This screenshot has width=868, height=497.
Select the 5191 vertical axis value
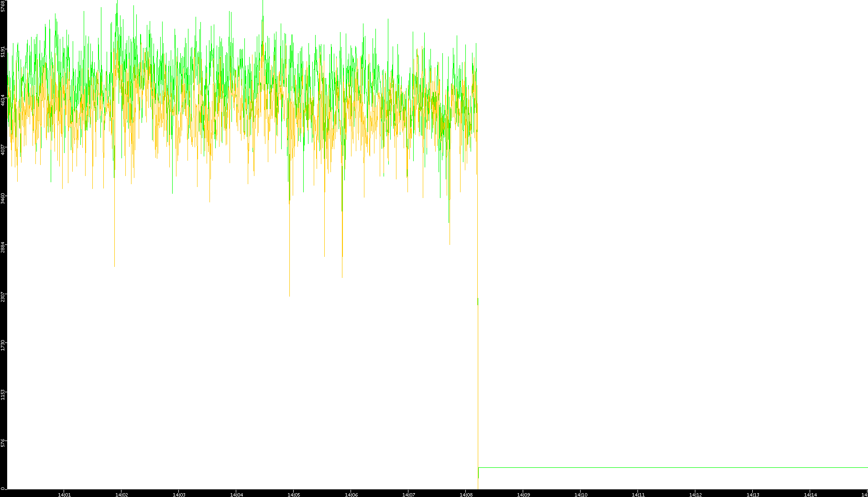pos(3,52)
